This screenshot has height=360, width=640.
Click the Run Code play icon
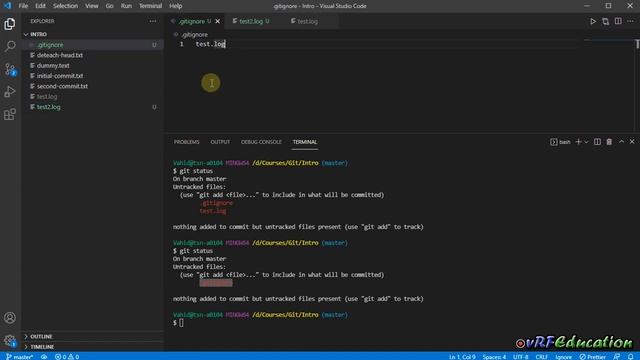point(593,21)
